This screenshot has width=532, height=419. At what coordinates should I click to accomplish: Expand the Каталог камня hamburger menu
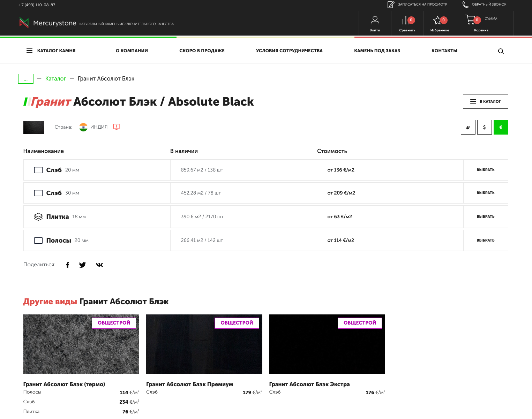[x=30, y=51]
